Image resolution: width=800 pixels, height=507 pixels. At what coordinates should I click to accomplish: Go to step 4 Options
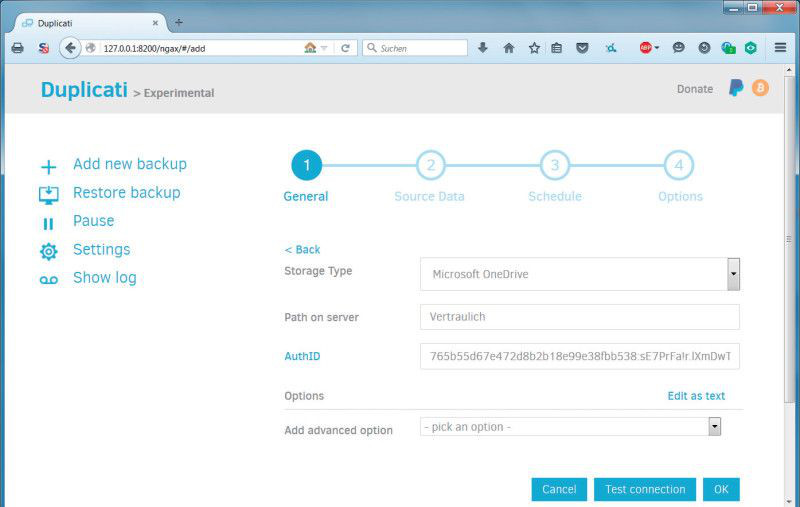click(679, 165)
